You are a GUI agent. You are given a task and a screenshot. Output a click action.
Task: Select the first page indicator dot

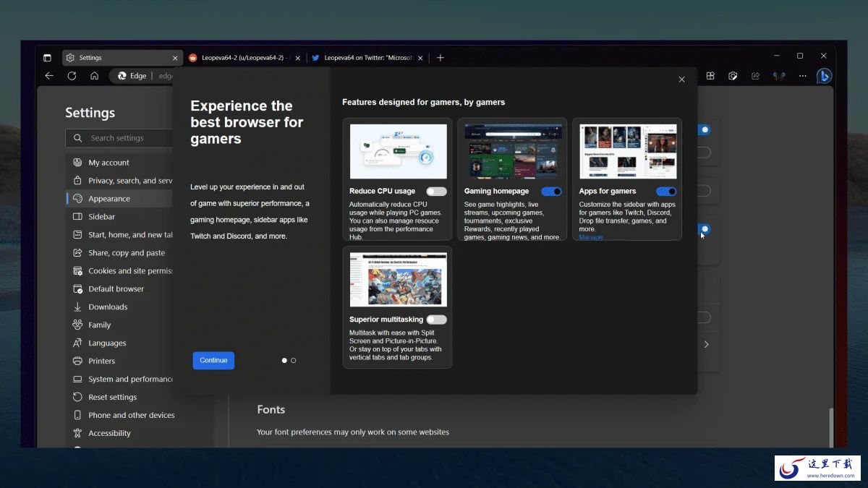pyautogui.click(x=284, y=360)
